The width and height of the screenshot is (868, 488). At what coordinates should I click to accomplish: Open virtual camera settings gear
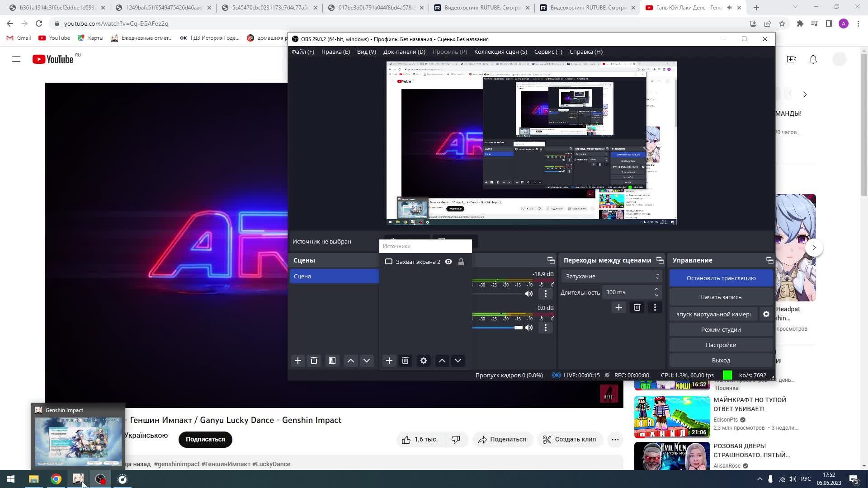click(766, 314)
